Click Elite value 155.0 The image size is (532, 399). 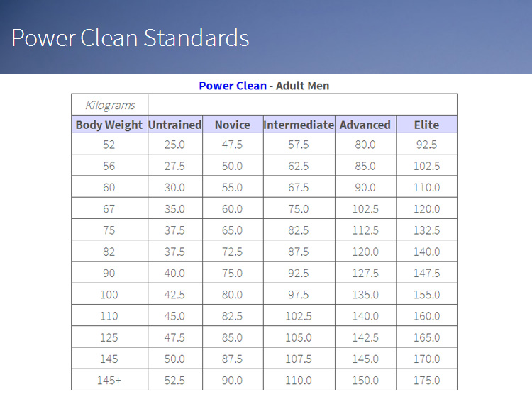[426, 295]
